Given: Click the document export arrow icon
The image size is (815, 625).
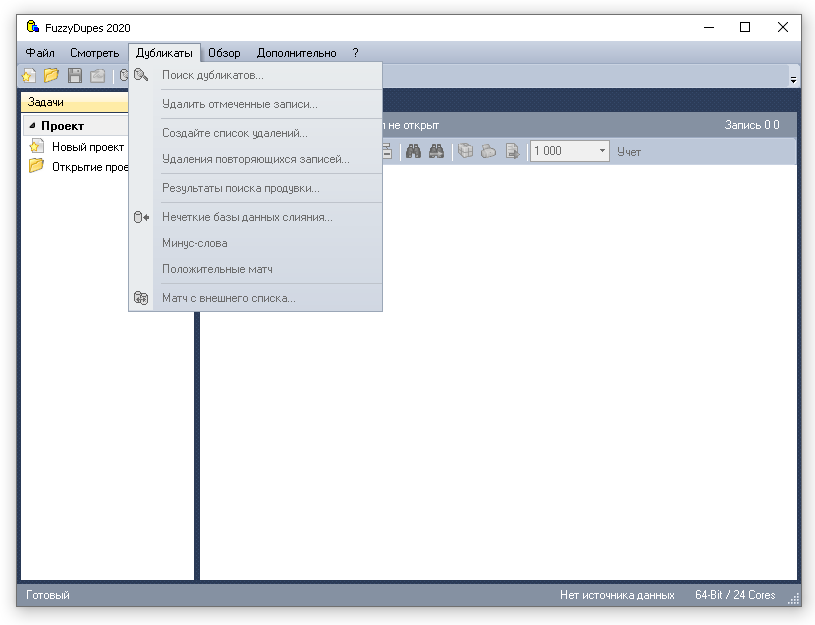Looking at the screenshot, I should [x=512, y=151].
